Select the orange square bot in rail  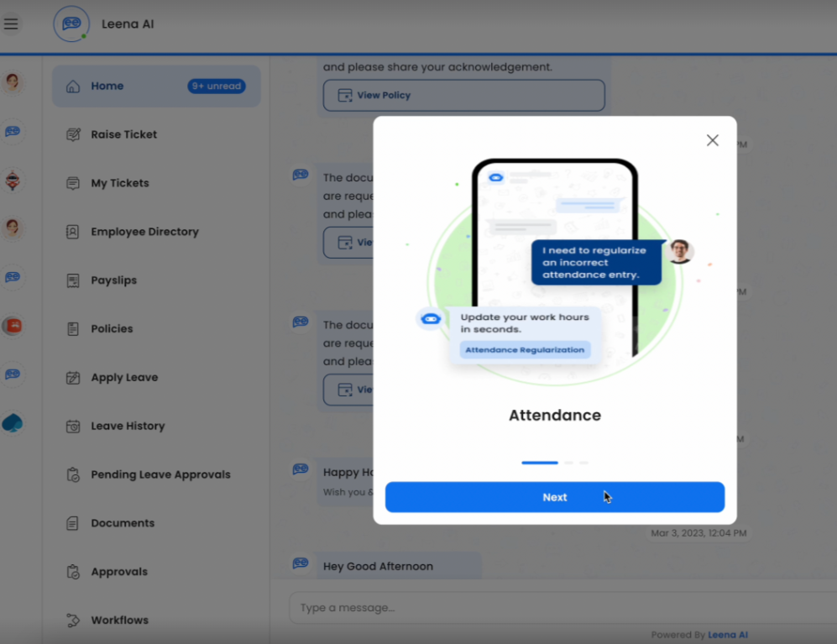coord(13,326)
